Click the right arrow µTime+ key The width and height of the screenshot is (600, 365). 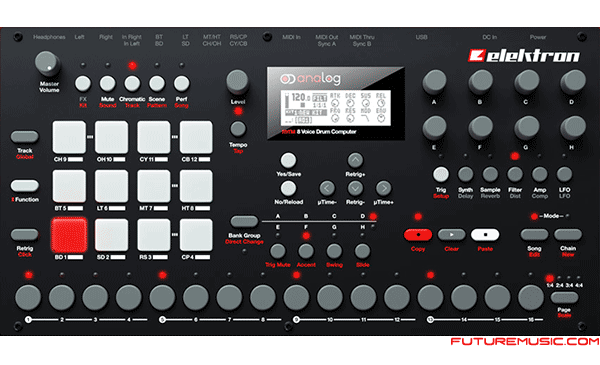click(383, 188)
